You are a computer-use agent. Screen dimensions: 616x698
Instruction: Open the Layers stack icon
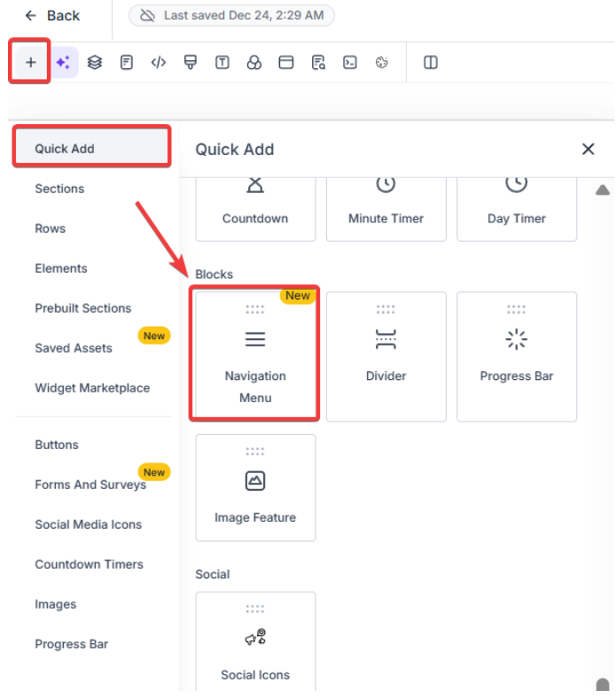pyautogui.click(x=95, y=62)
